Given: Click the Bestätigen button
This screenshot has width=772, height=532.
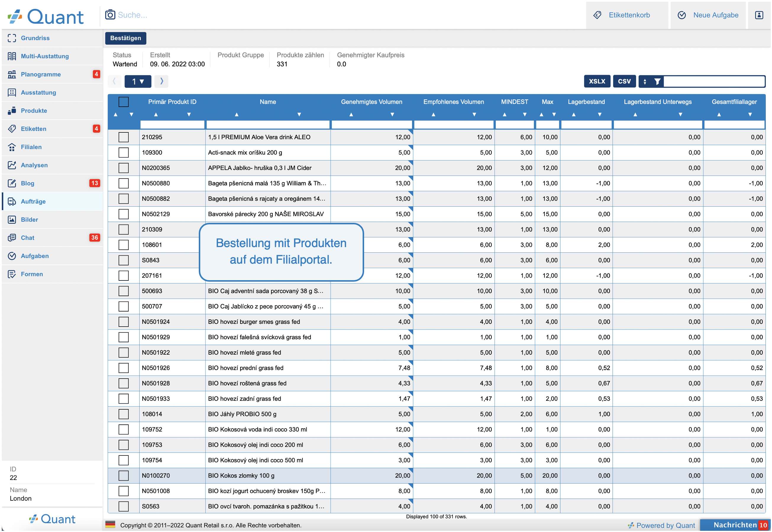Looking at the screenshot, I should (x=126, y=38).
